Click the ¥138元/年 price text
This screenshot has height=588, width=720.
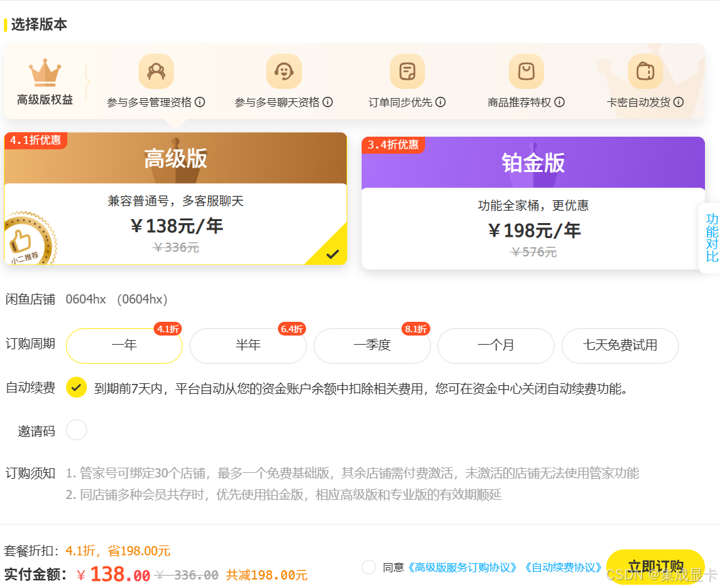tap(177, 226)
